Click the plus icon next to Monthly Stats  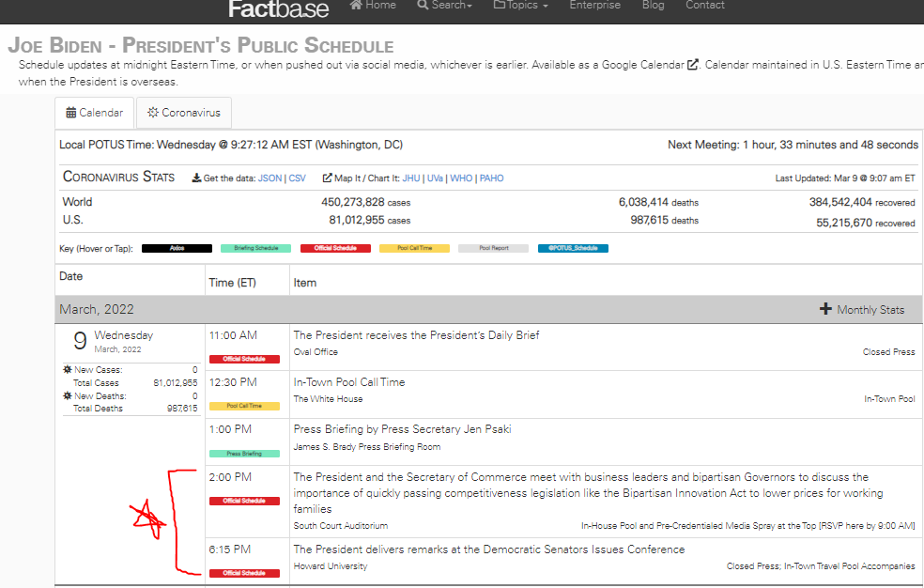(x=825, y=309)
